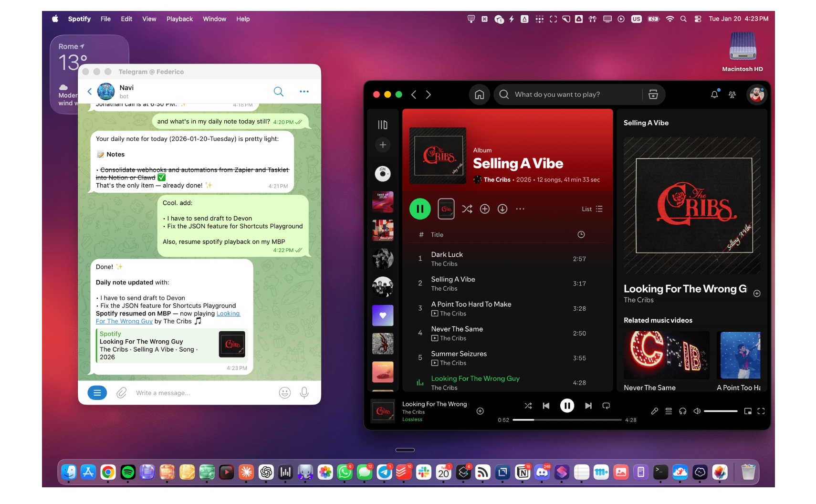
Task: Toggle repeat in the player bar
Action: point(606,406)
